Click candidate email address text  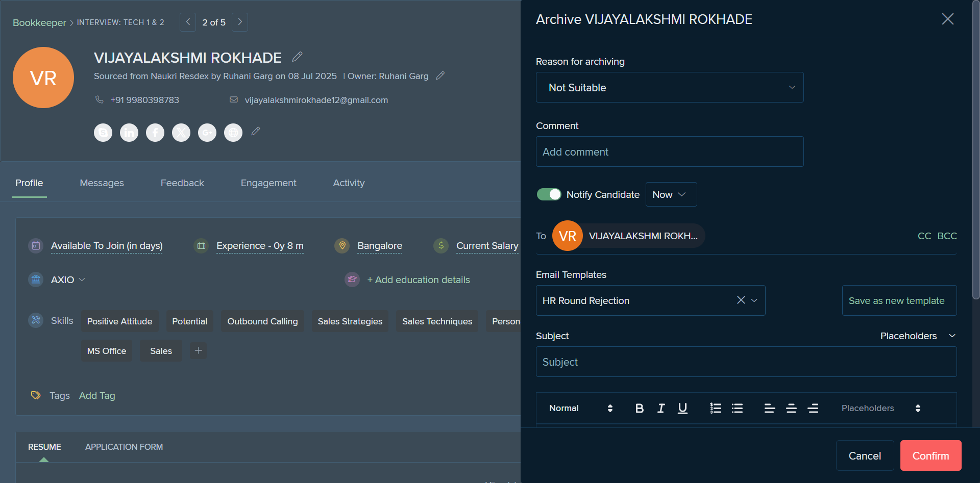click(x=316, y=100)
